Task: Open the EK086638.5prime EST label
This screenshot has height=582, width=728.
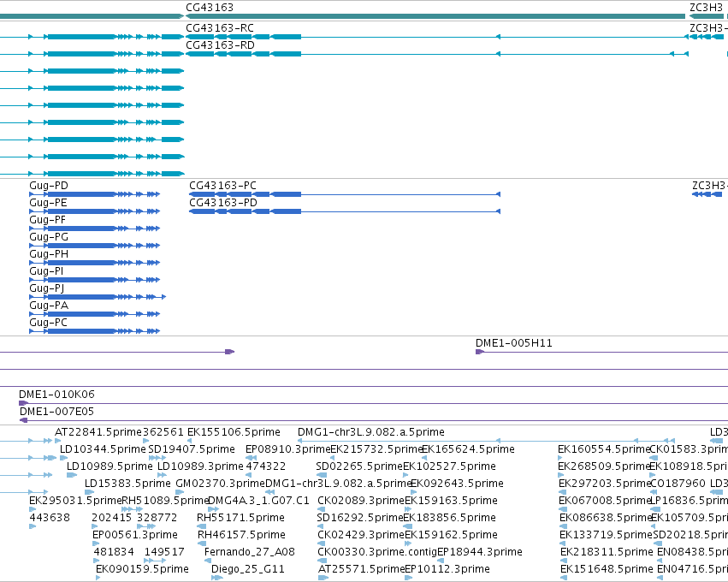Action: point(606,518)
